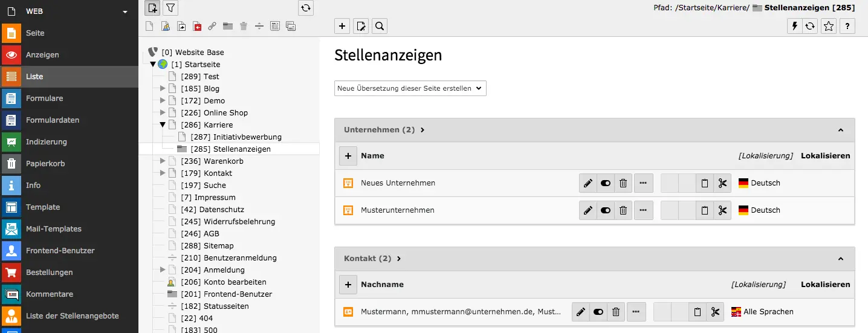Toggle visibility of Musterunternehmen record
Viewport: 868px width, 333px height.
click(605, 210)
